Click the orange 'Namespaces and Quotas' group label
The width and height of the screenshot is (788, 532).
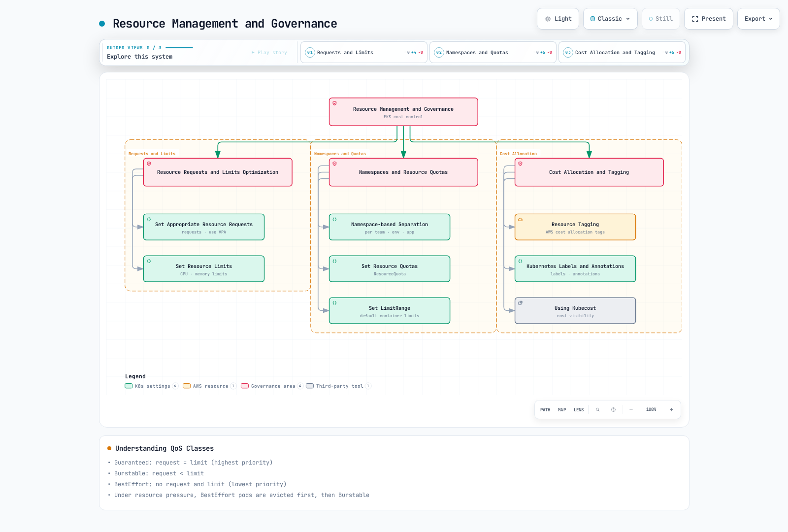[x=340, y=154]
